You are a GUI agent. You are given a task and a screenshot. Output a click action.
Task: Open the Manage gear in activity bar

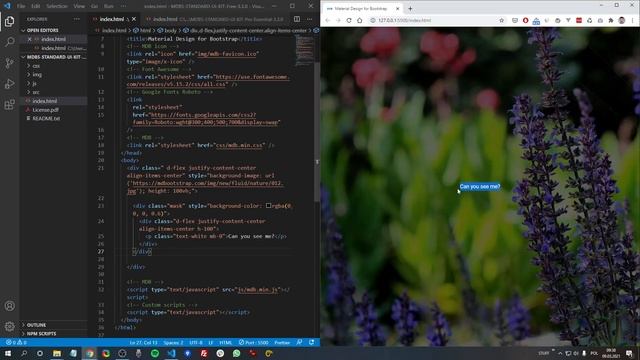click(9, 326)
